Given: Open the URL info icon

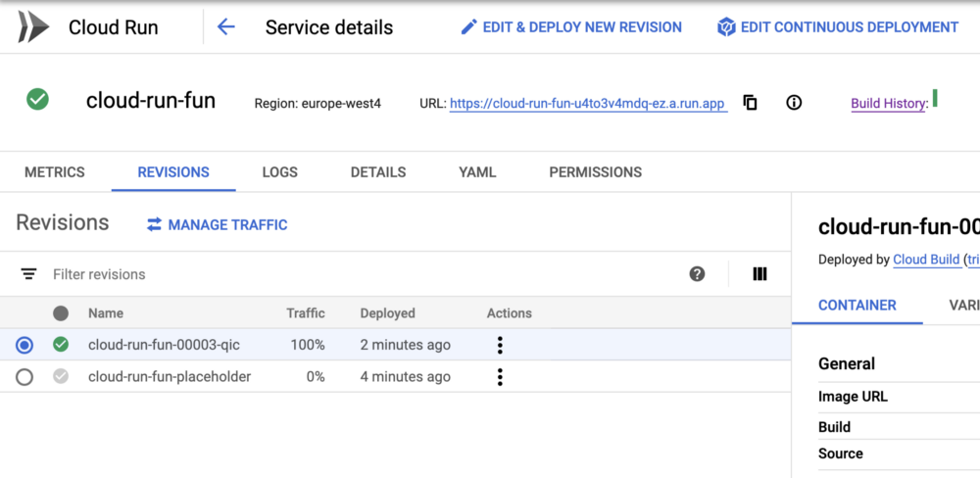Looking at the screenshot, I should click(x=794, y=103).
